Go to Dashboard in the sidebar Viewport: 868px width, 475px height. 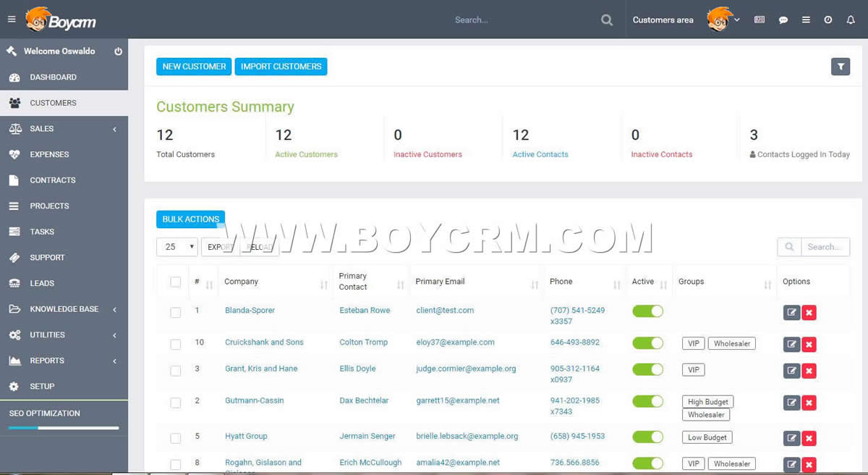point(53,77)
